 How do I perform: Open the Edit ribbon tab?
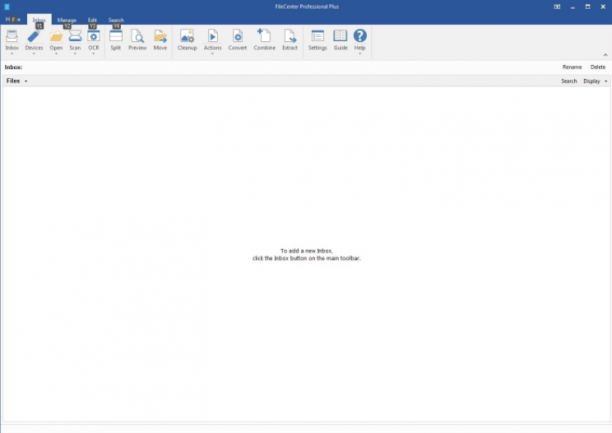(92, 20)
